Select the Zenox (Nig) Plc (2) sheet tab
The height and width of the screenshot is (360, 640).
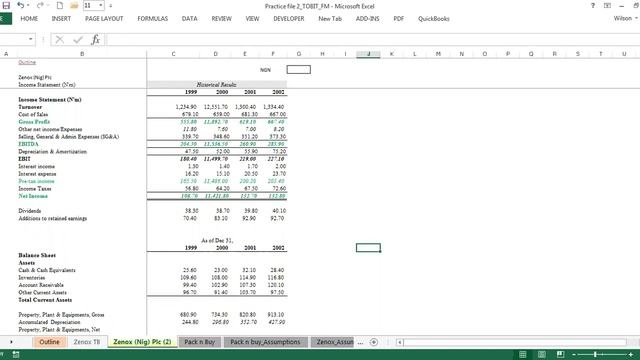click(x=142, y=342)
